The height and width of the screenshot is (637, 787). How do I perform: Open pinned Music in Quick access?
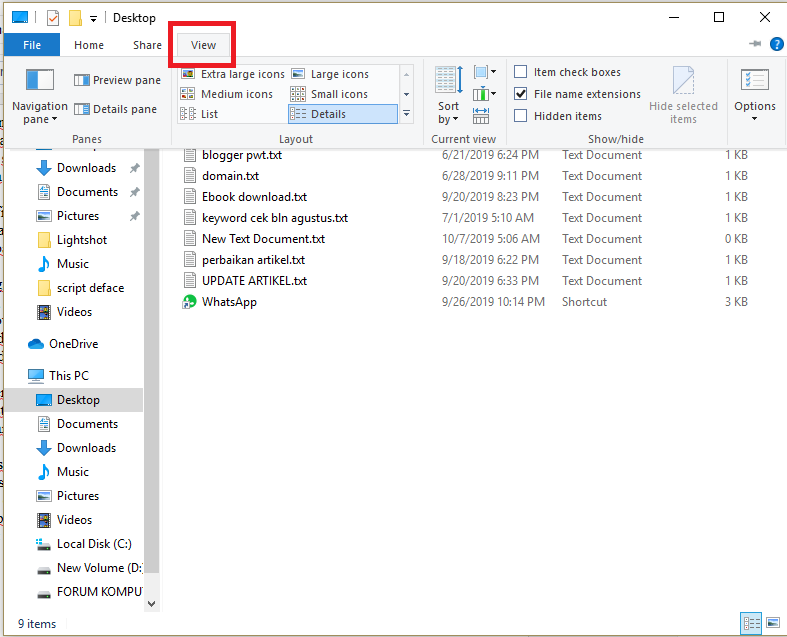73,264
